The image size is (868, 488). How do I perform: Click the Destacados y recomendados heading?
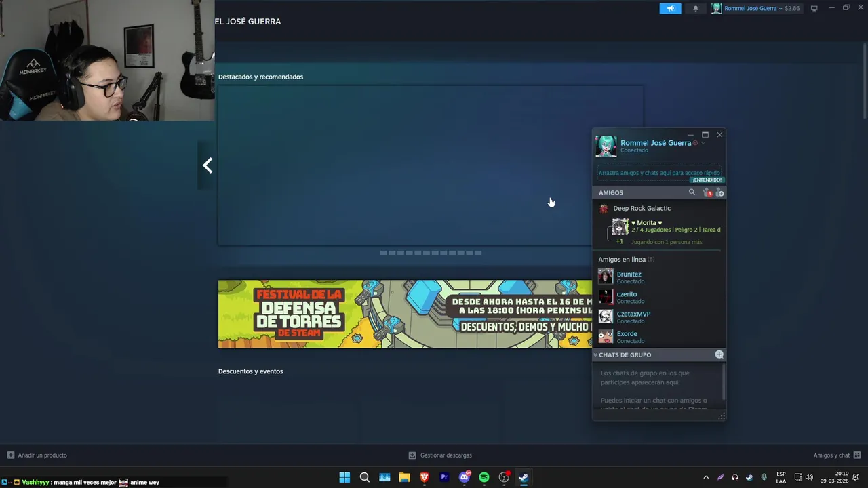[x=260, y=77]
